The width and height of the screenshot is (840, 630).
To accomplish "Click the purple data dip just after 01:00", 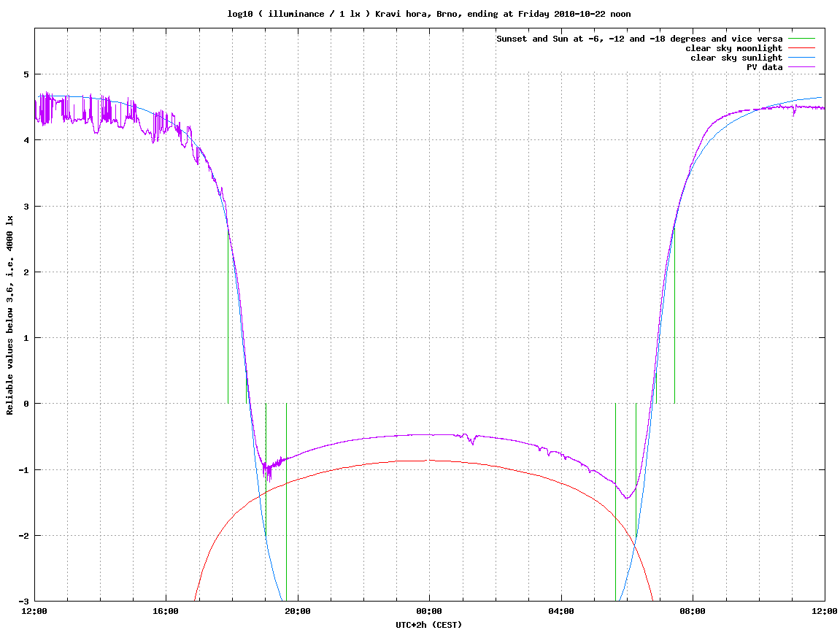I will point(472,442).
